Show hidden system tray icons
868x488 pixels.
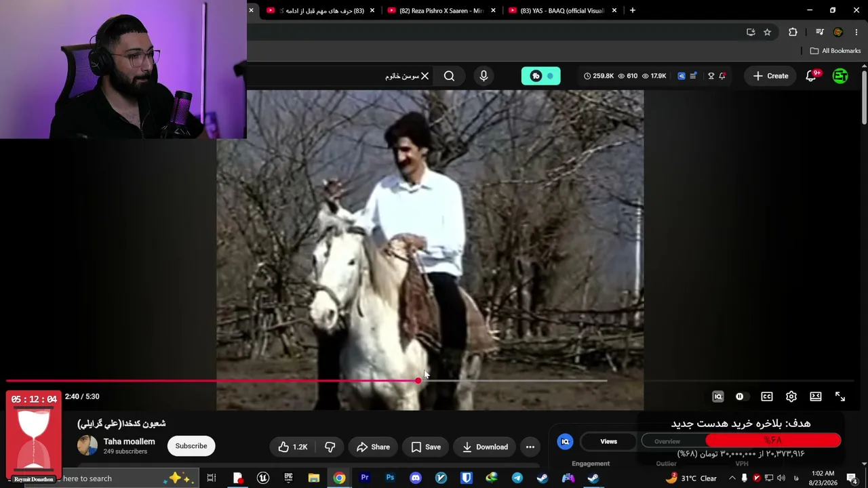[732, 479]
